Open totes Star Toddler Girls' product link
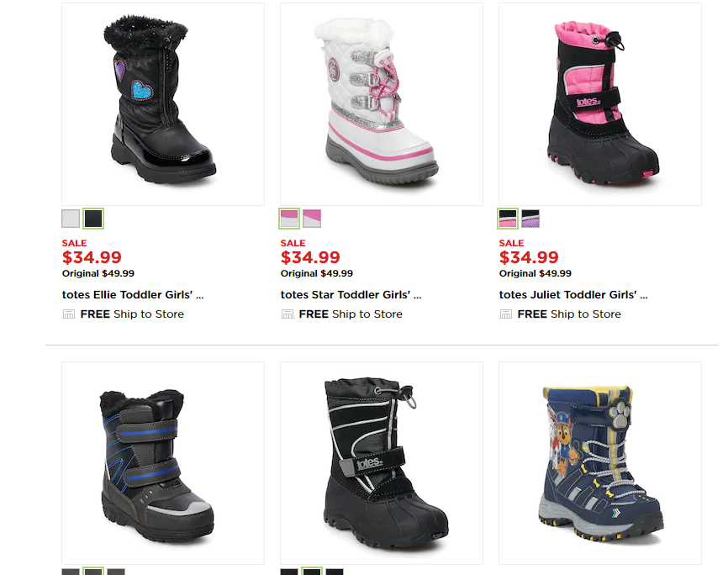 351,295
